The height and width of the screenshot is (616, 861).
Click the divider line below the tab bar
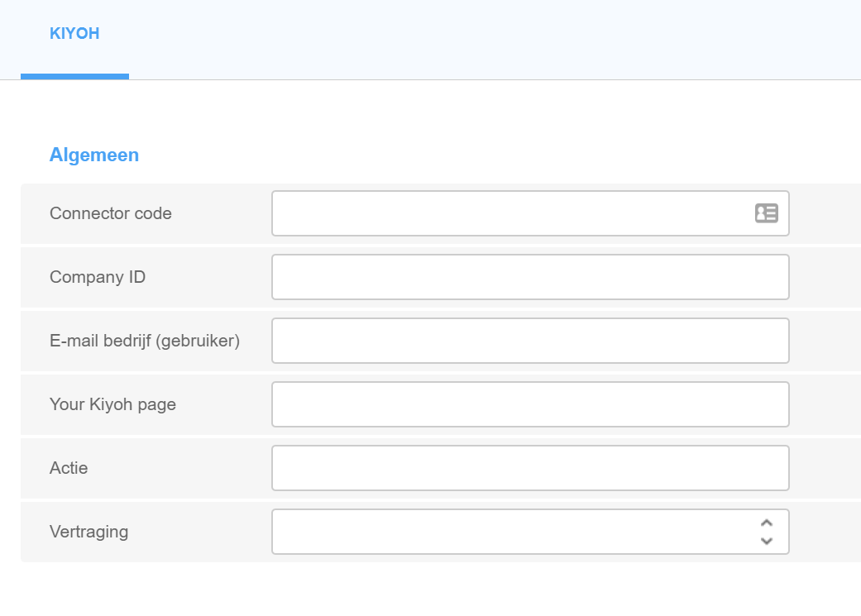[x=496, y=79]
